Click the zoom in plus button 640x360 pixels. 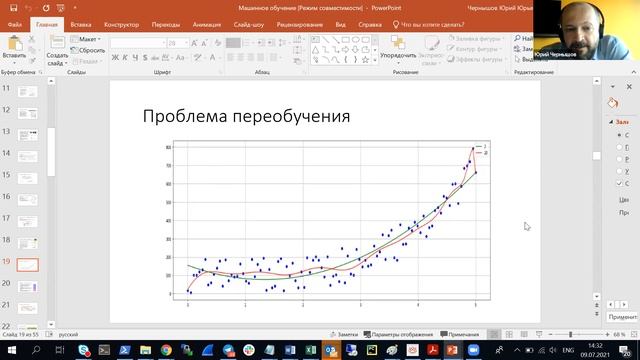(607, 334)
